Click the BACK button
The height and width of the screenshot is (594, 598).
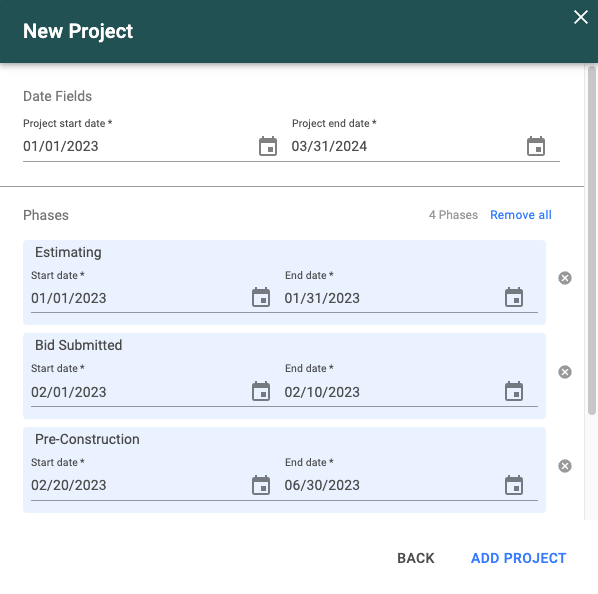(416, 558)
